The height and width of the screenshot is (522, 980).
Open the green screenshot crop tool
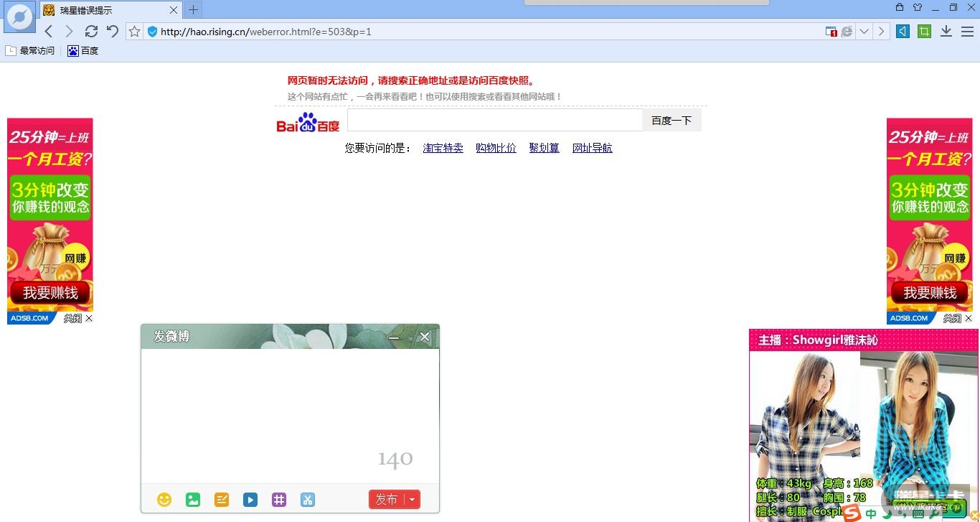tap(924, 32)
